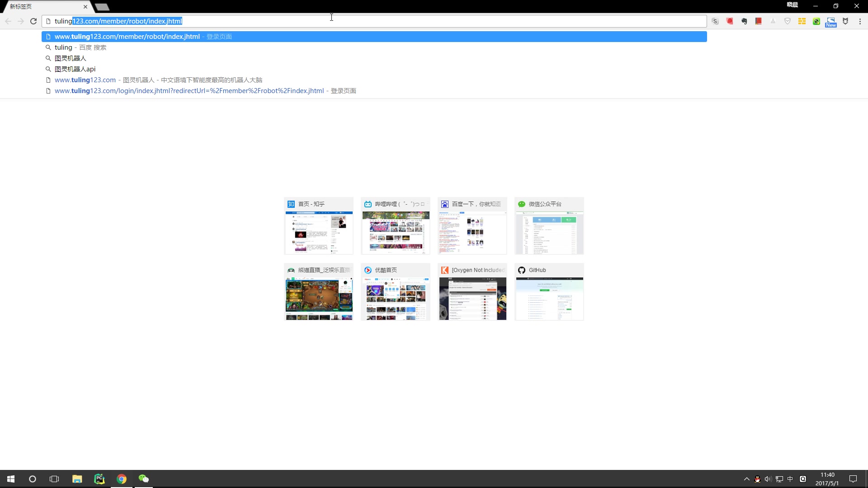Open the 哔哩哔哩 thumbnail tile
The image size is (868, 488).
click(x=396, y=226)
